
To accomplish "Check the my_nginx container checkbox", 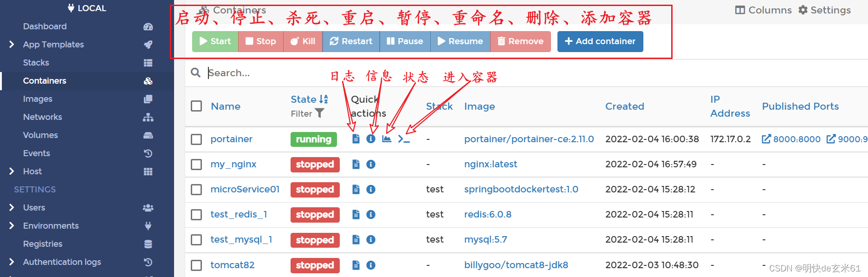I will tap(196, 165).
